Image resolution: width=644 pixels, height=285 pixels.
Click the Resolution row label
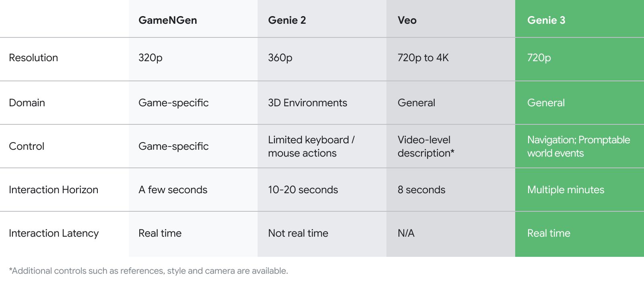click(x=33, y=58)
